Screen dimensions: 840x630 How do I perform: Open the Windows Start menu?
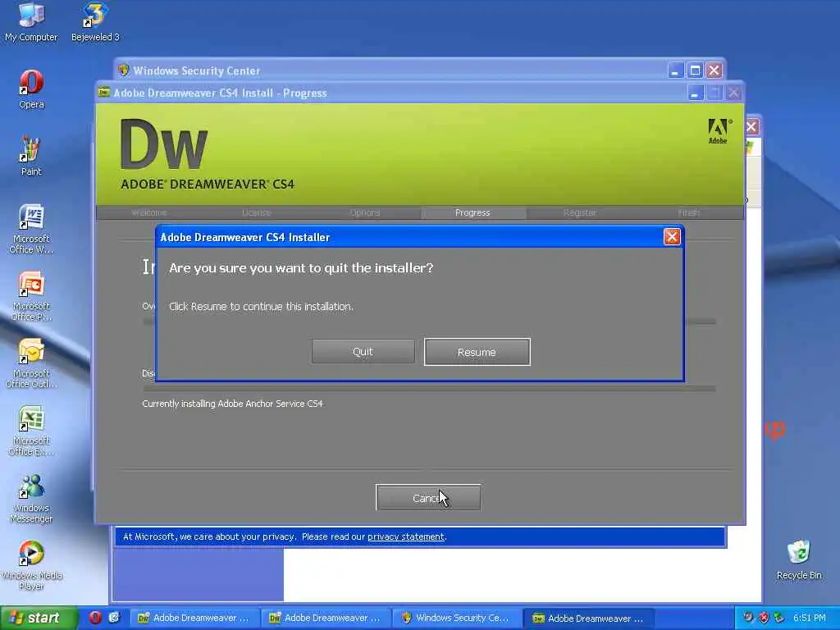pyautogui.click(x=38, y=618)
